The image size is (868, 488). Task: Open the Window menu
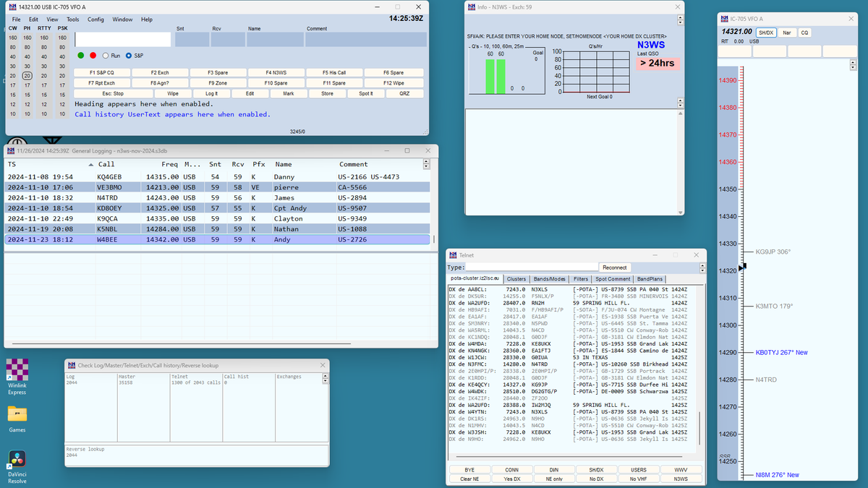[122, 20]
